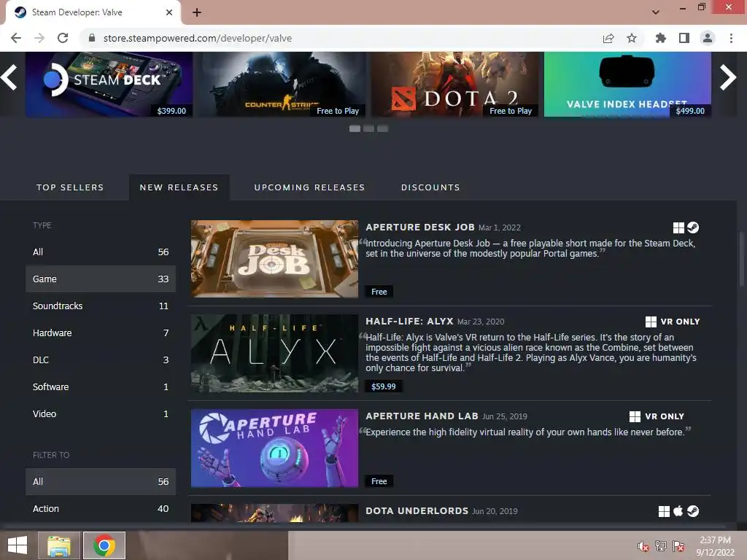Select the New Releases tab
The width and height of the screenshot is (747, 560).
point(179,187)
